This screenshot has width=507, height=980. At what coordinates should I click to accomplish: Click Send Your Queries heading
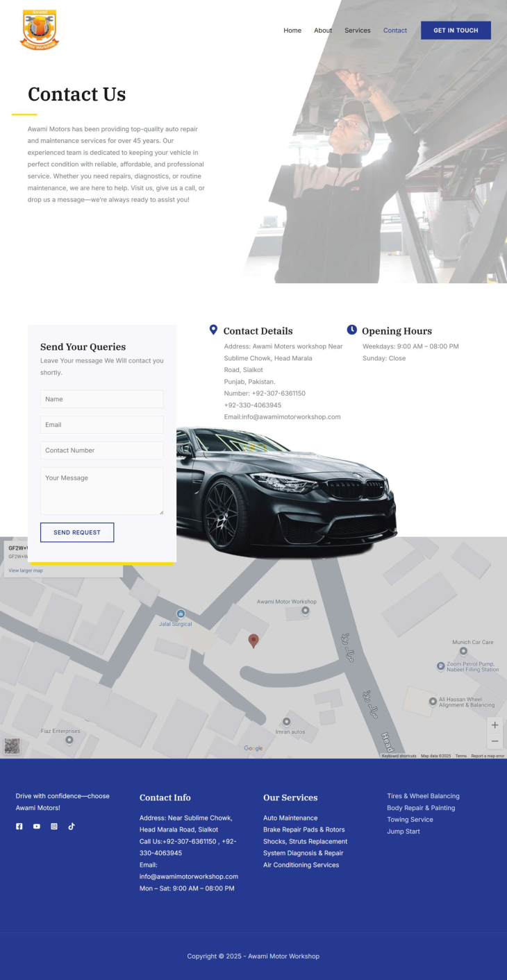83,347
